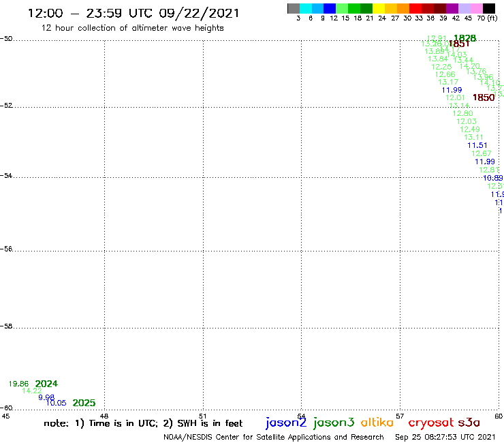Select the orange 'altika' legend label

[377, 423]
